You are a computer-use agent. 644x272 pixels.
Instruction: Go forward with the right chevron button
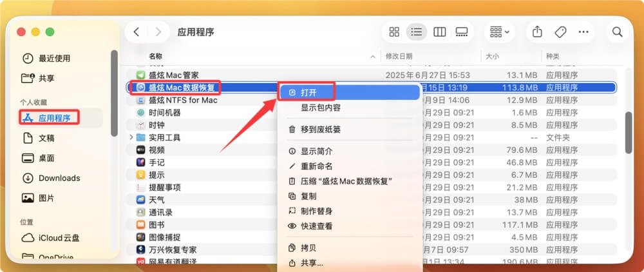[158, 32]
